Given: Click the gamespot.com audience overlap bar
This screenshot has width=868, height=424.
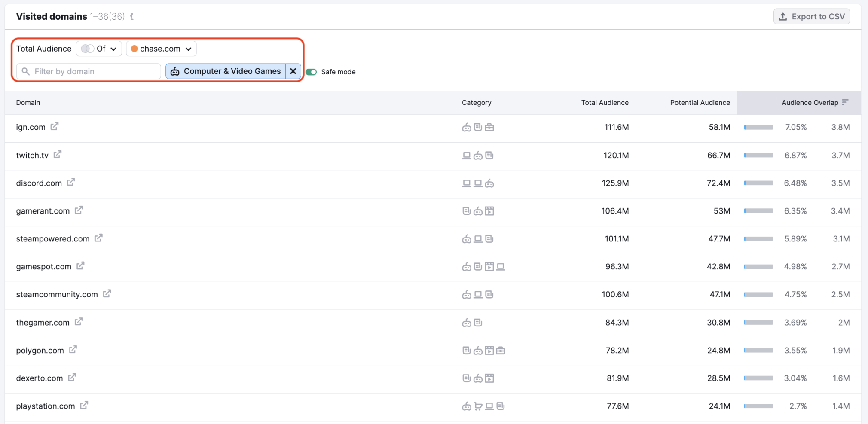Looking at the screenshot, I should coord(758,267).
